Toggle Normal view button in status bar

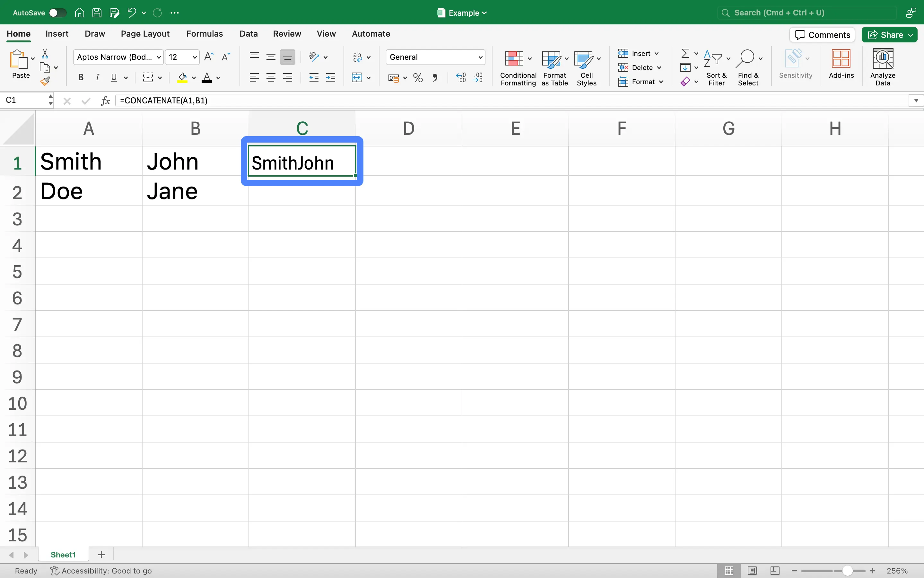pos(729,570)
